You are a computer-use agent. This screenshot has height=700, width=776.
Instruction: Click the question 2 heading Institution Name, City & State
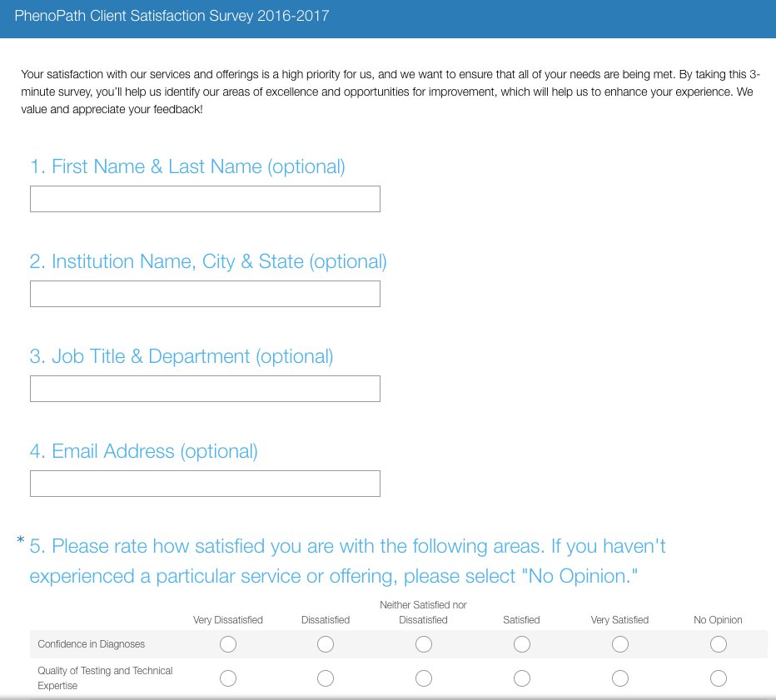(208, 261)
